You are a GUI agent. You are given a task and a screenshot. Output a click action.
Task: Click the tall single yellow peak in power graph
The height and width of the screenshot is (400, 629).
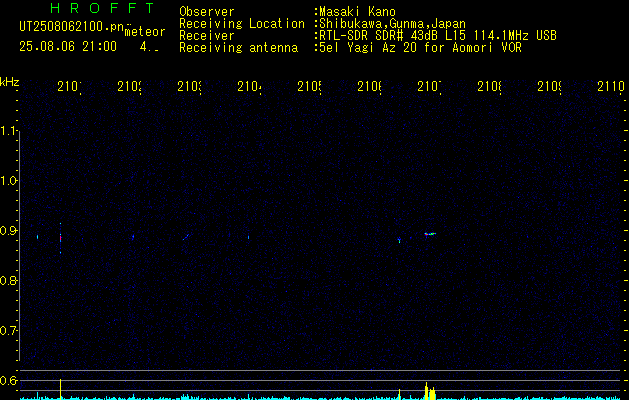61,389
